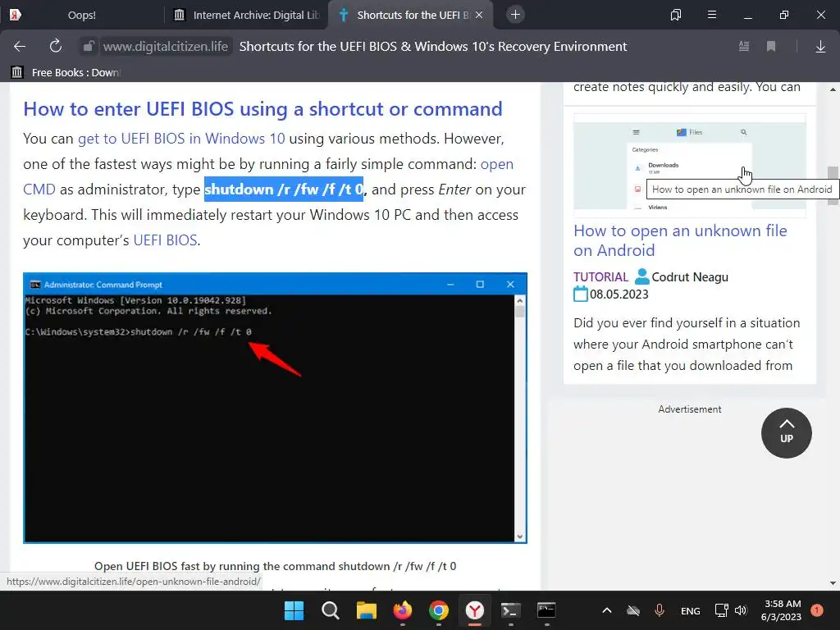
Task: Close the Shortcuts for the UEFI tab
Action: click(x=479, y=15)
